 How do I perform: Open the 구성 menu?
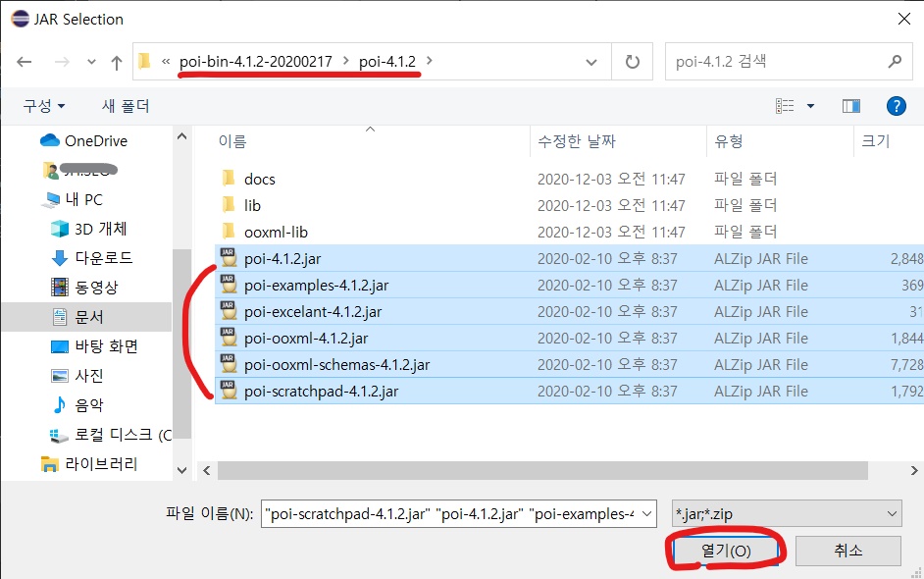tap(43, 106)
